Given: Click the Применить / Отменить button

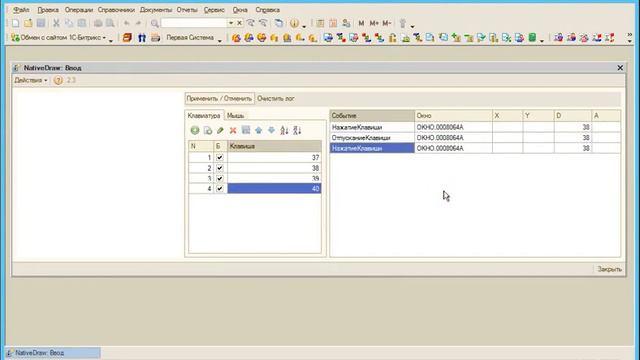Looking at the screenshot, I should [219, 98].
